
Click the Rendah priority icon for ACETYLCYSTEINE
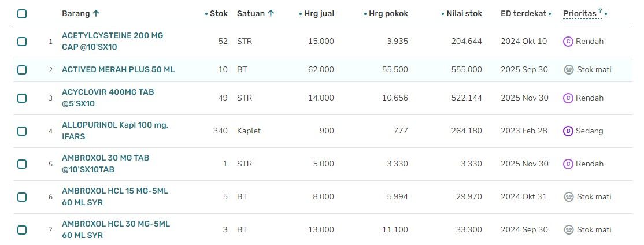568,42
